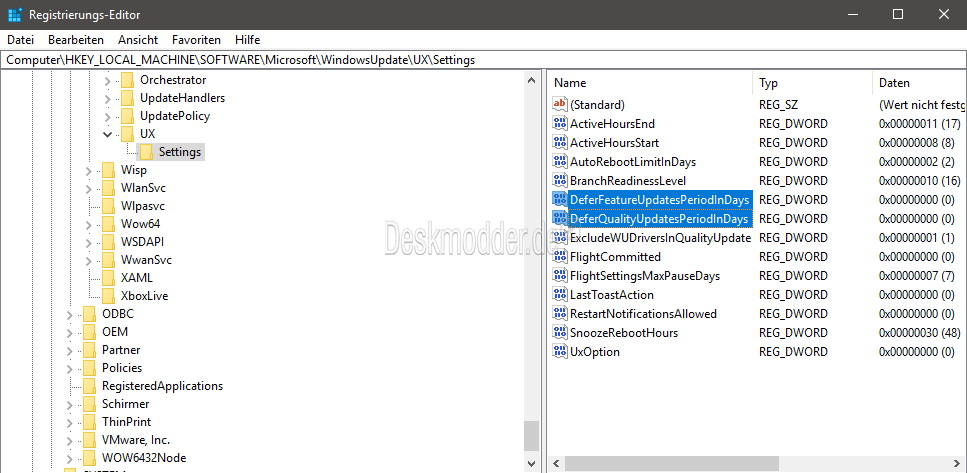Screen dimensions: 967x473
Task: Click the 0x00000030 (48) data cell
Action: click(x=920, y=333)
